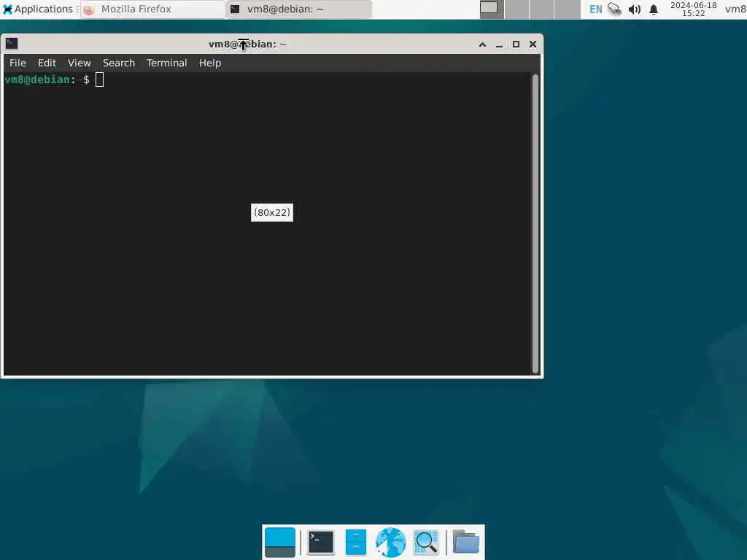Open the Search menu in terminal

[119, 63]
